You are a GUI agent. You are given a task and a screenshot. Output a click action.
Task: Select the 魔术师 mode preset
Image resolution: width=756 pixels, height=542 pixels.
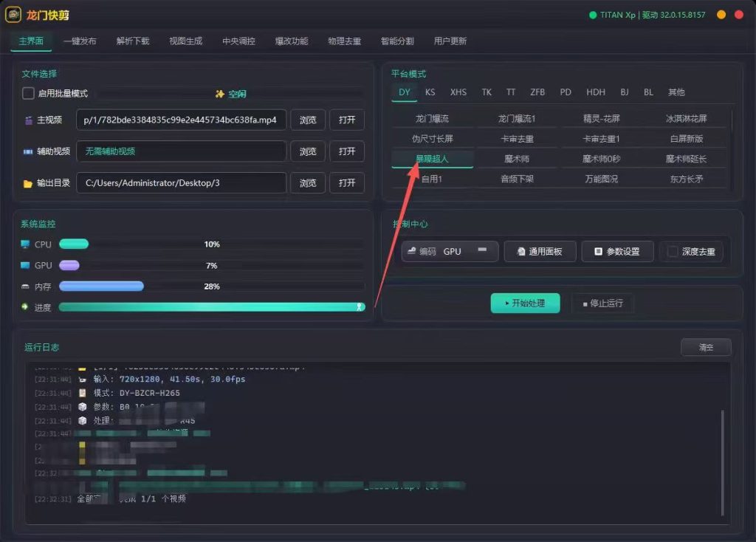pos(516,159)
